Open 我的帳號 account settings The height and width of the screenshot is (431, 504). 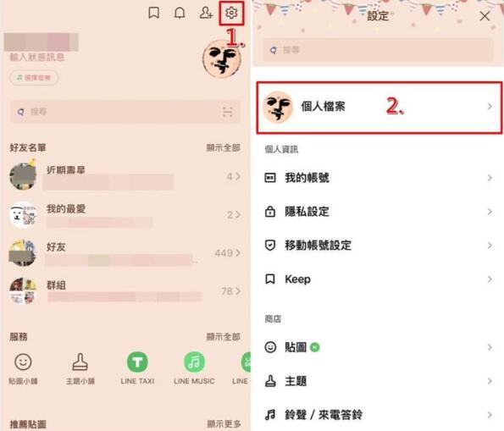[x=378, y=178]
